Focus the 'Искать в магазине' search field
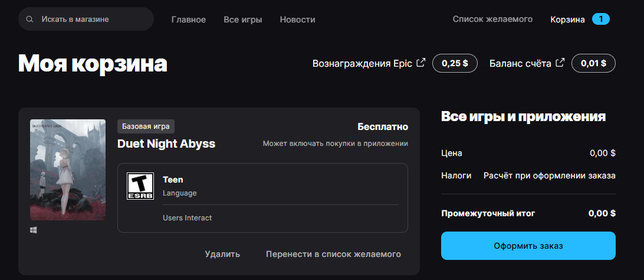This screenshot has width=644, height=280. 86,19
